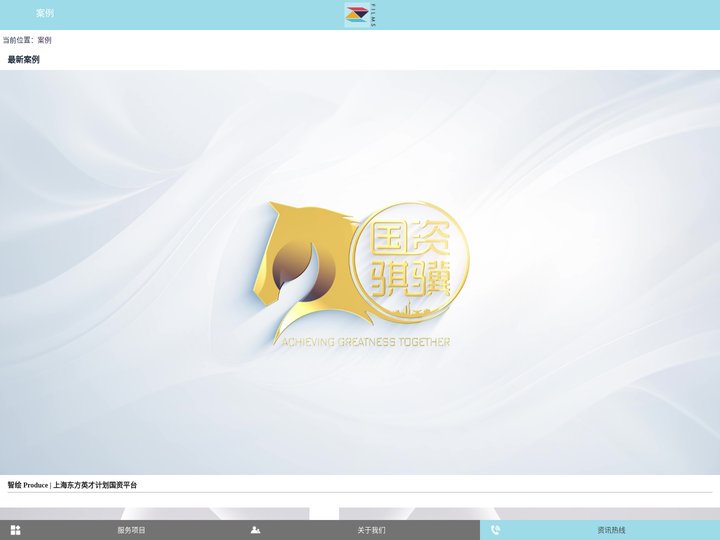
Task: Click the 案例 header title
Action: tap(45, 13)
